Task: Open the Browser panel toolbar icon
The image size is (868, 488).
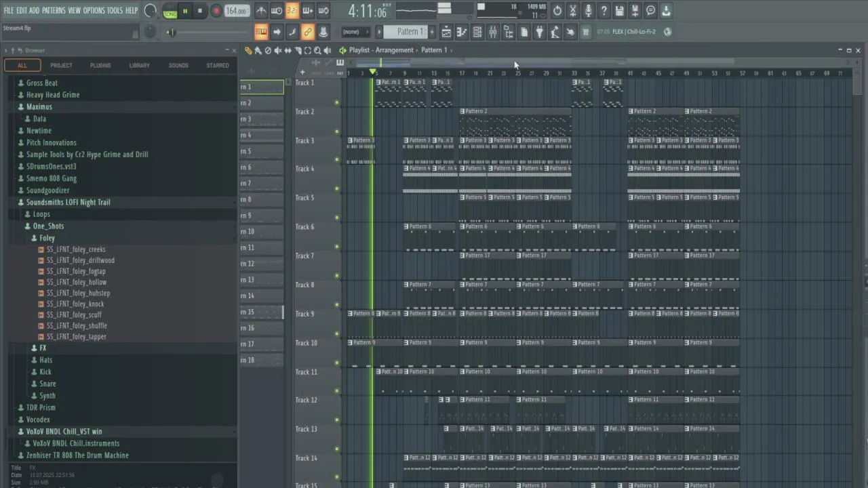Action: click(509, 32)
